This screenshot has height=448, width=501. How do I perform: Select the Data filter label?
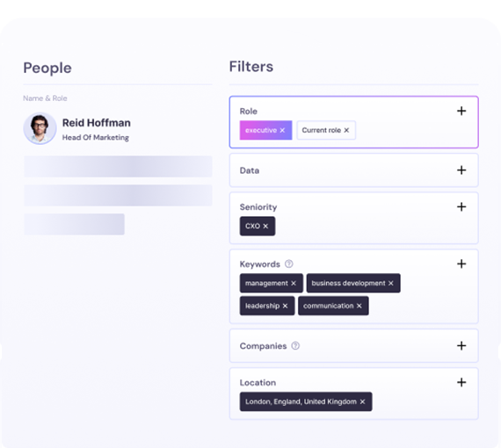[250, 170]
